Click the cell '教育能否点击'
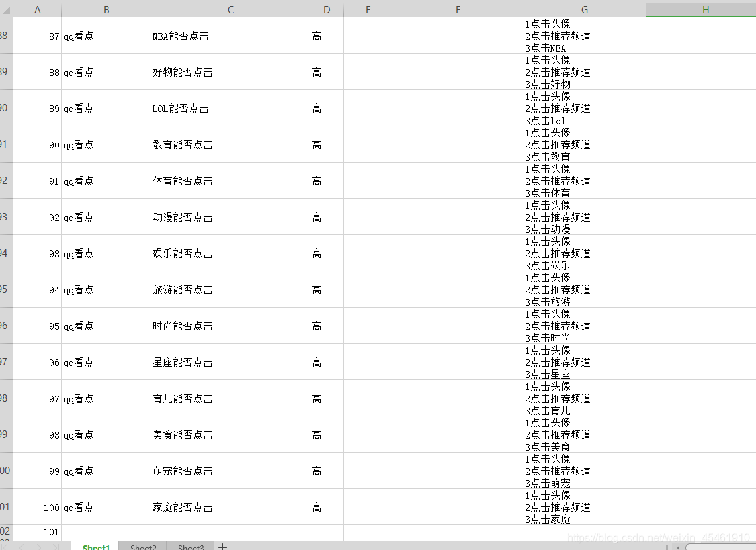Viewport: 756px width, 550px height. [x=230, y=144]
